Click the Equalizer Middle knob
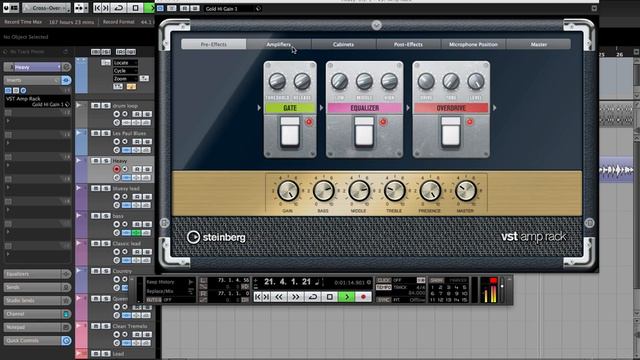This screenshot has width=640, height=360. pyautogui.click(x=364, y=82)
